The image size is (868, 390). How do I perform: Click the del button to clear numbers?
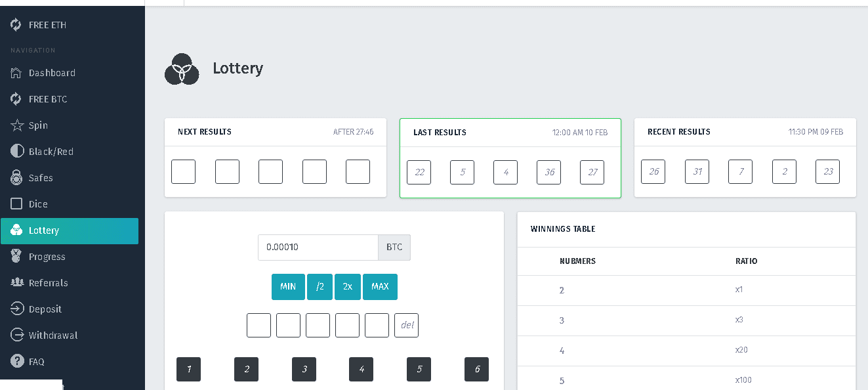pyautogui.click(x=406, y=326)
